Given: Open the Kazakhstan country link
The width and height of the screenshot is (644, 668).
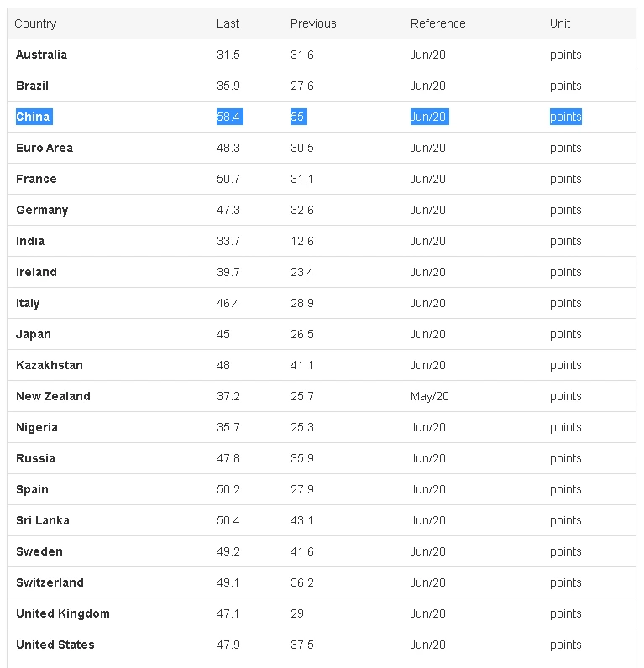Looking at the screenshot, I should tap(50, 365).
